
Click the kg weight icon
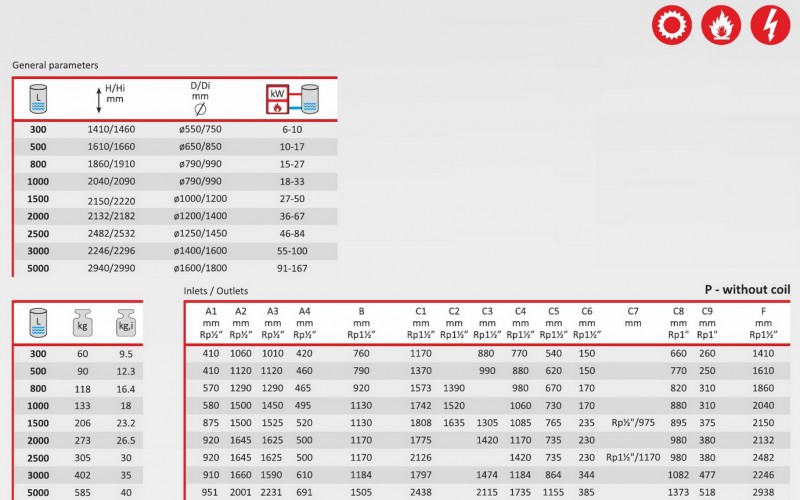84,323
